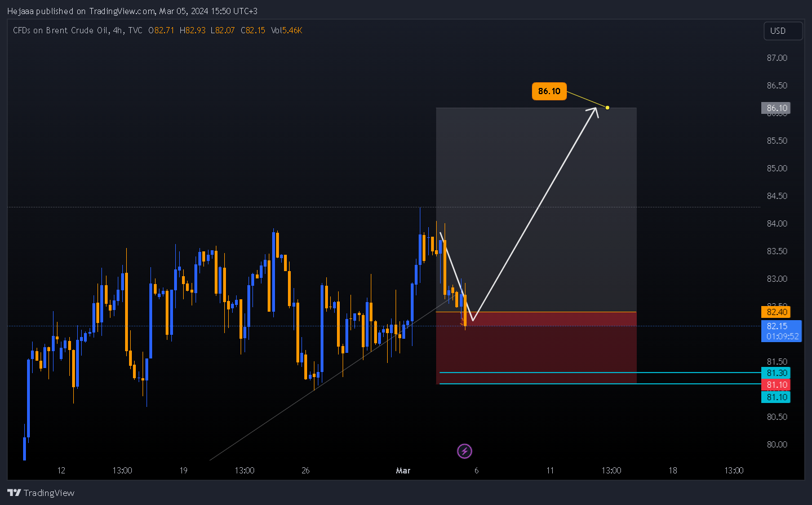Click the blue 82.15 current price label

click(x=777, y=326)
